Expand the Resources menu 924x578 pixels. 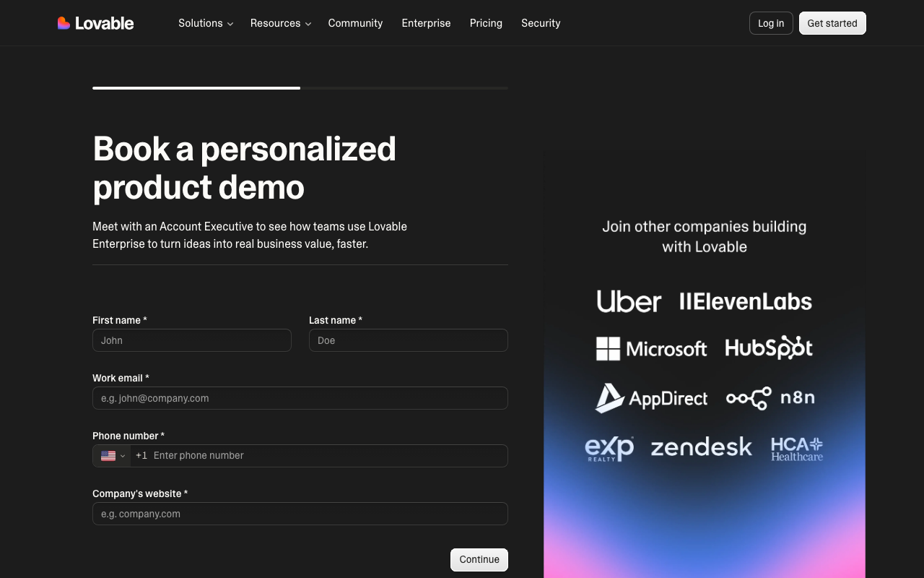[281, 23]
